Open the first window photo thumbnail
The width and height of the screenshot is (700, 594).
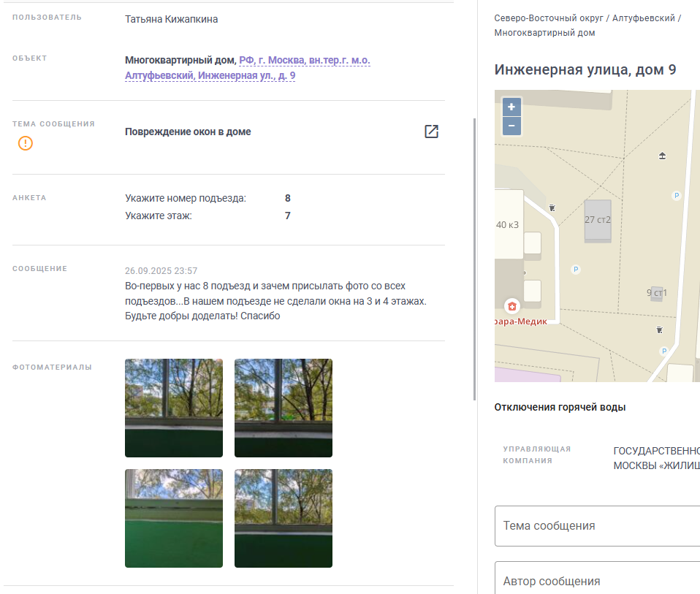(x=174, y=408)
